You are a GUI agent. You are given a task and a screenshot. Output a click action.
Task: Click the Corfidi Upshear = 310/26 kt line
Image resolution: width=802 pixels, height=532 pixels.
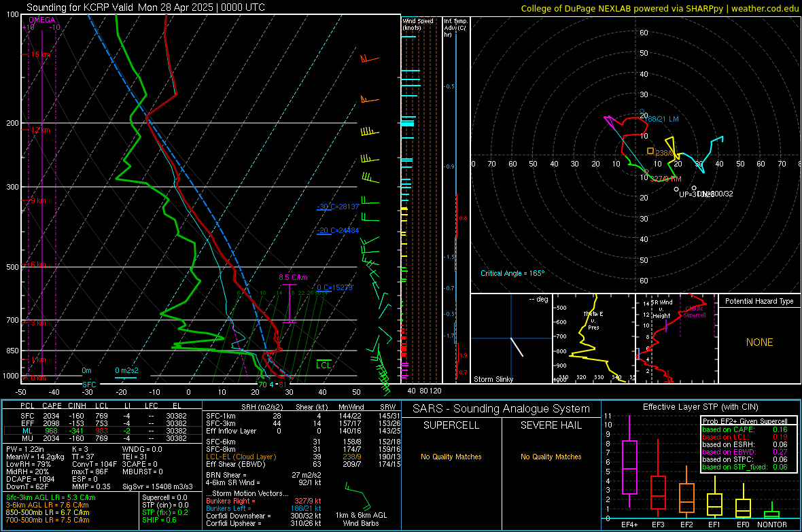point(264,523)
